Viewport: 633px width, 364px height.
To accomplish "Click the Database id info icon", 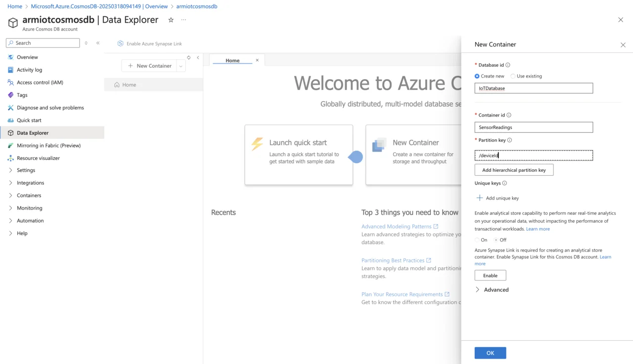I will (508, 65).
